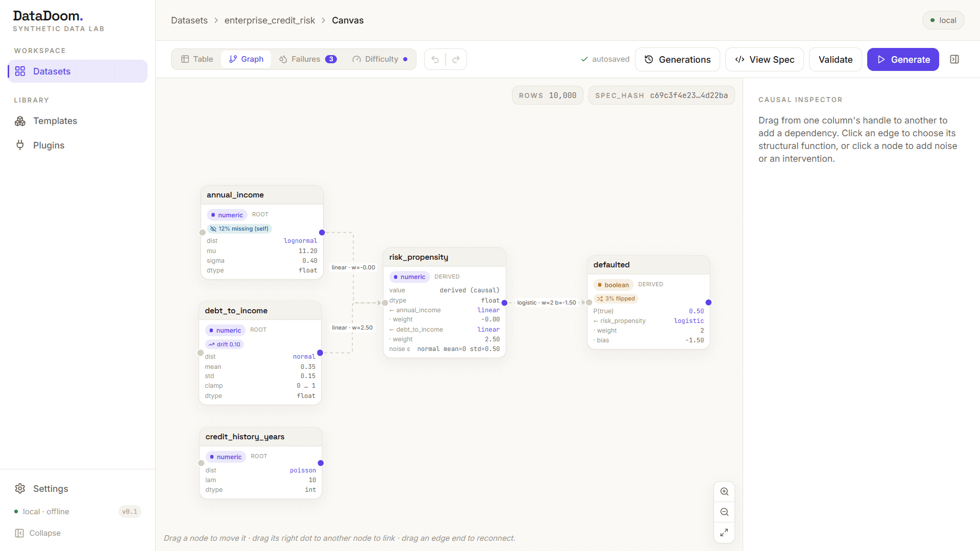
Task: Click the Generate button
Action: pos(903,60)
